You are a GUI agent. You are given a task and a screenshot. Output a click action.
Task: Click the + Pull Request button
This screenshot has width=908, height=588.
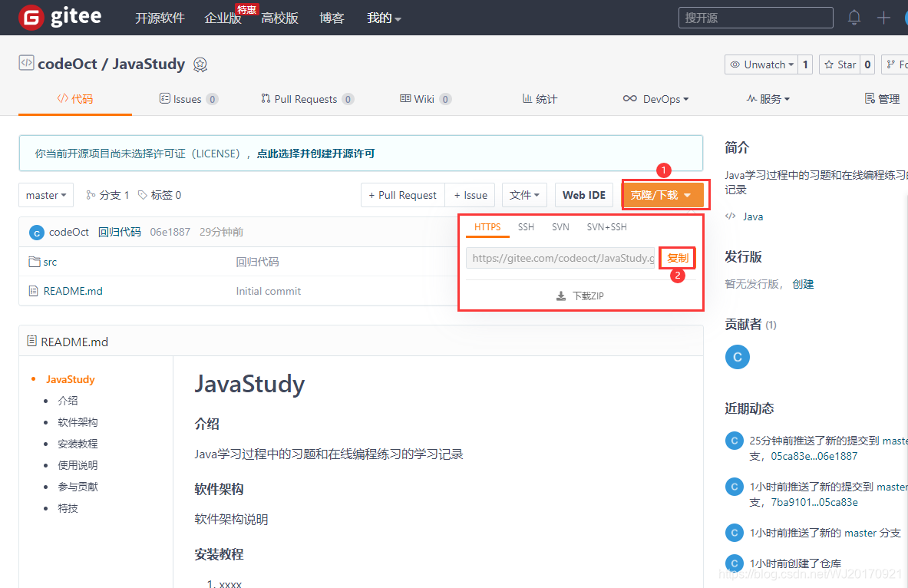point(402,195)
